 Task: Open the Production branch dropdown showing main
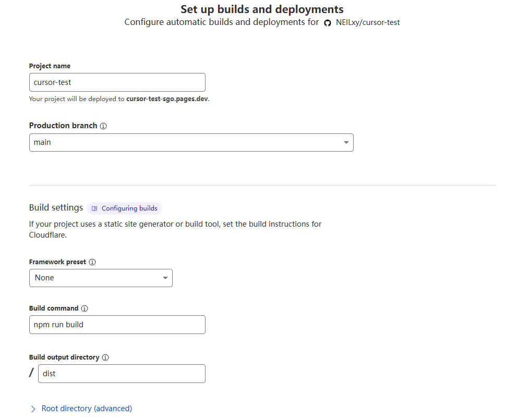[x=191, y=142]
